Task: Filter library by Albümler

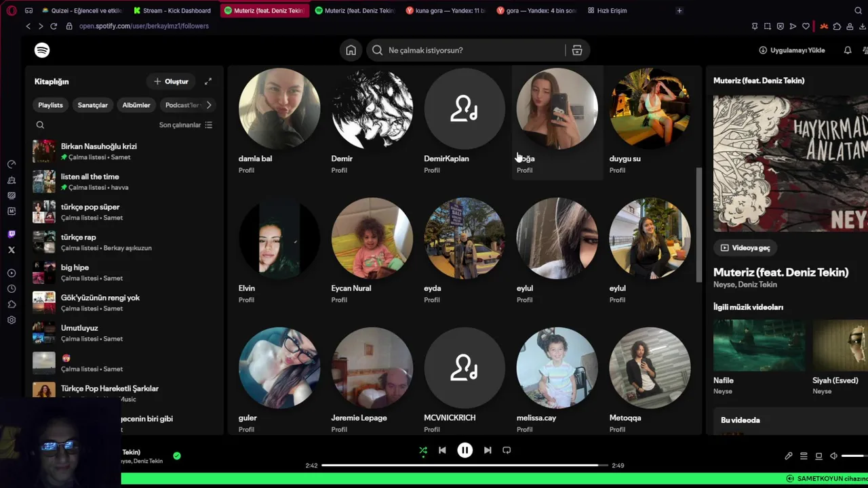Action: click(x=136, y=105)
